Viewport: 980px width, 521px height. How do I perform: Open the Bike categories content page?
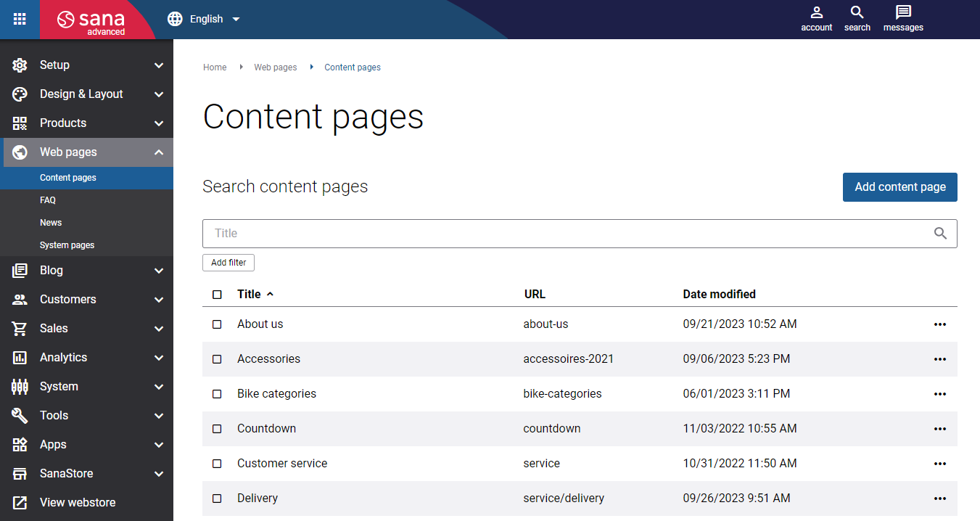276,393
